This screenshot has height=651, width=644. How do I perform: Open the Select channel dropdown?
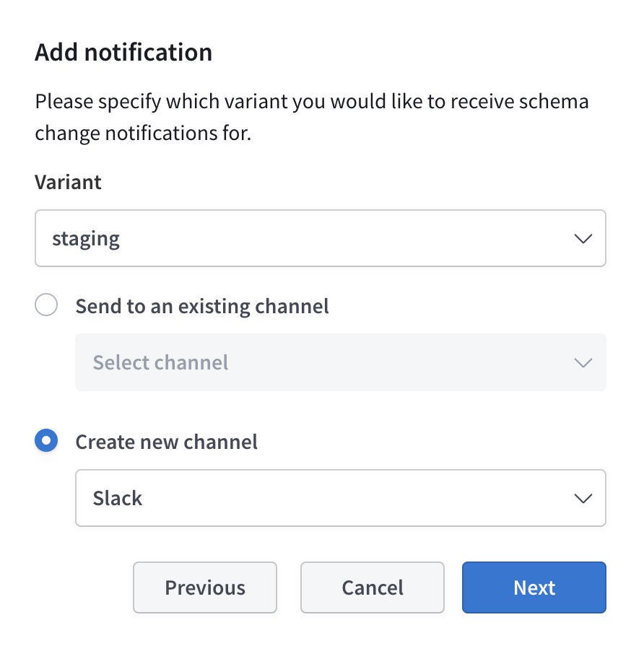341,363
